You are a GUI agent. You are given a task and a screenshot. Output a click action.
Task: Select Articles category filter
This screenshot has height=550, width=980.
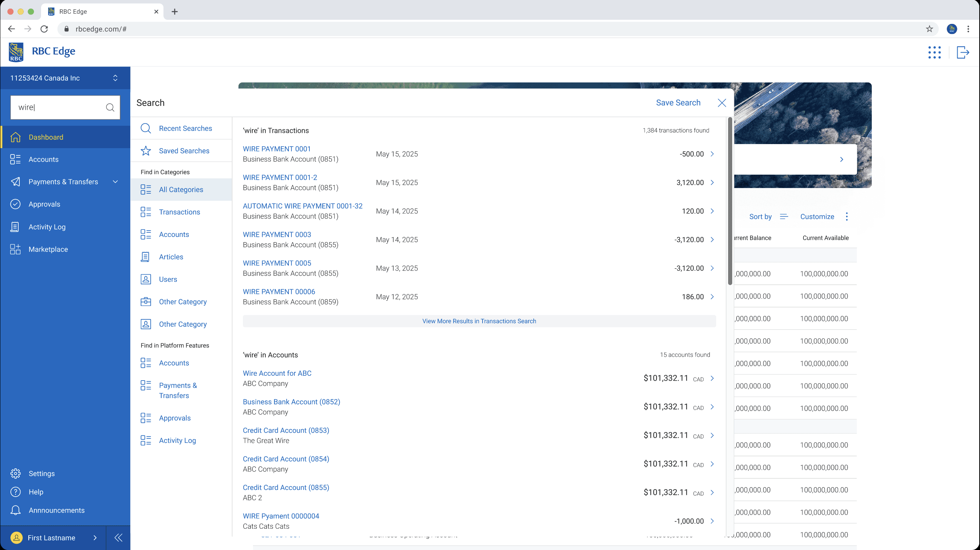pos(171,257)
